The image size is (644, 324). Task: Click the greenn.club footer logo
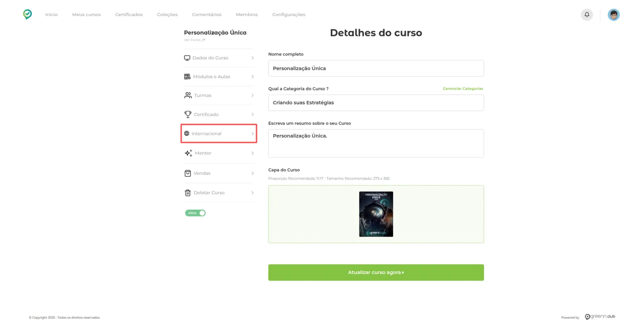point(600,317)
